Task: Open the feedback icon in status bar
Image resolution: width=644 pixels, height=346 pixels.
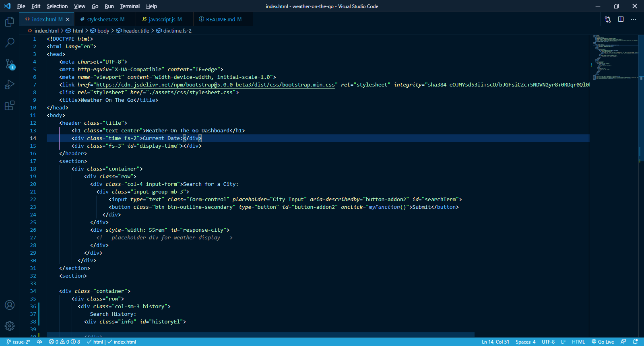Action: click(623, 342)
